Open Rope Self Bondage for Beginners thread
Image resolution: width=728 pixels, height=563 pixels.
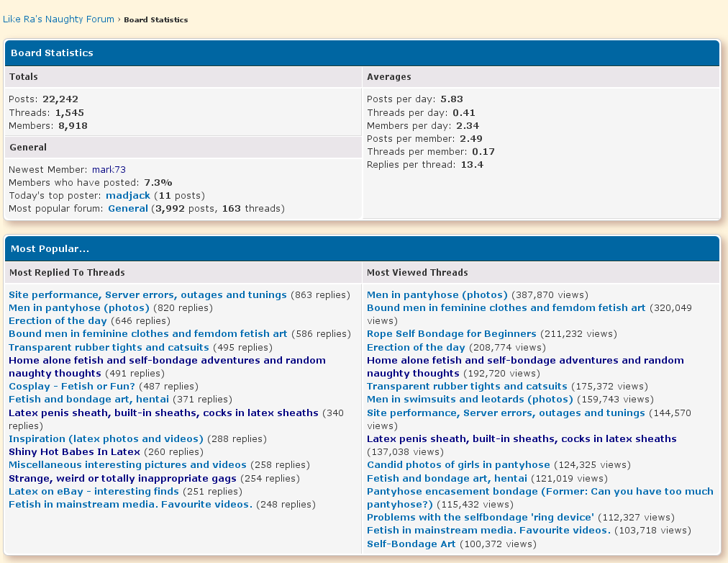[x=451, y=334]
